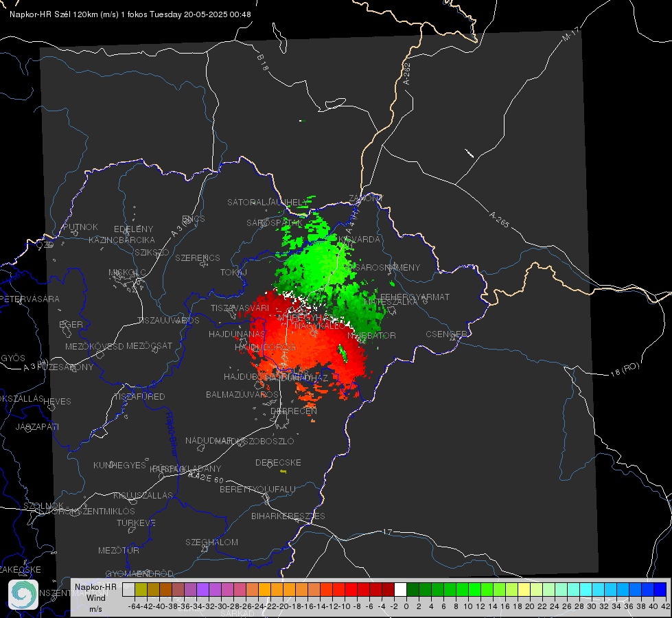Click the TÚRKEVE town label
Viewport: 672px width, 618px height.
(137, 523)
